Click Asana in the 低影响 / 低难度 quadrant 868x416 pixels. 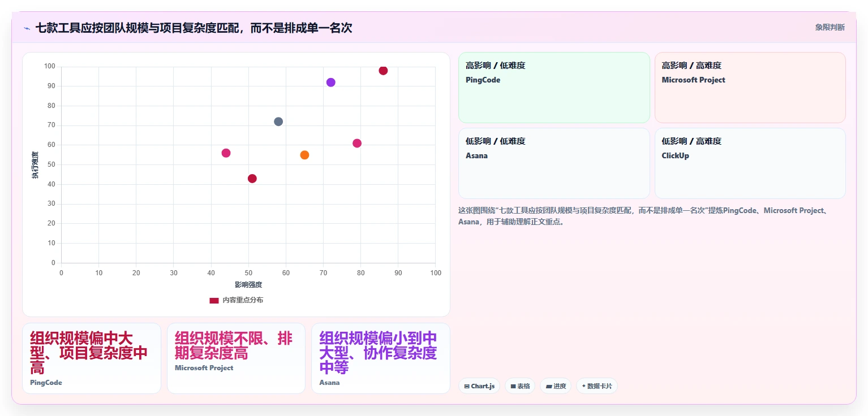coord(476,155)
